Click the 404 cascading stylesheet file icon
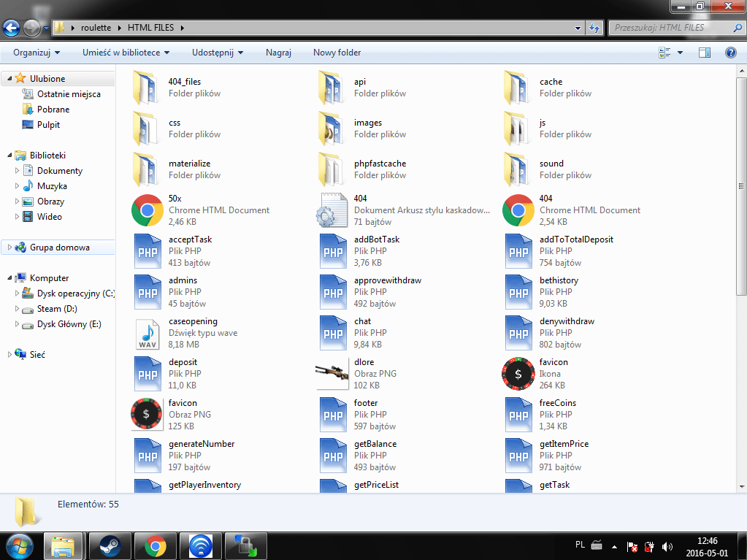This screenshot has width=747, height=560. (333, 210)
